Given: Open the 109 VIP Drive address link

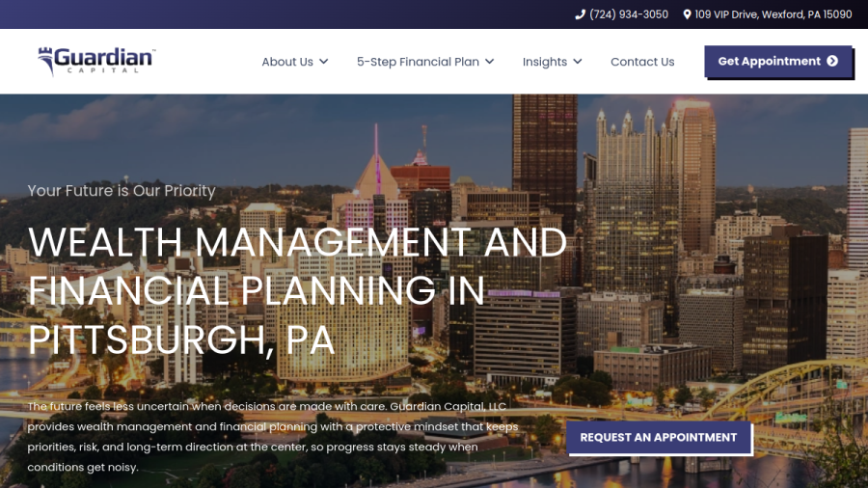Looking at the screenshot, I should [x=773, y=14].
